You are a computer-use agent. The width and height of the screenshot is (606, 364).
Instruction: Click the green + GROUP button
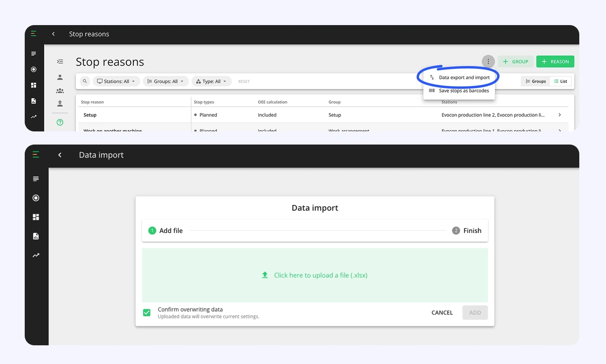(516, 61)
